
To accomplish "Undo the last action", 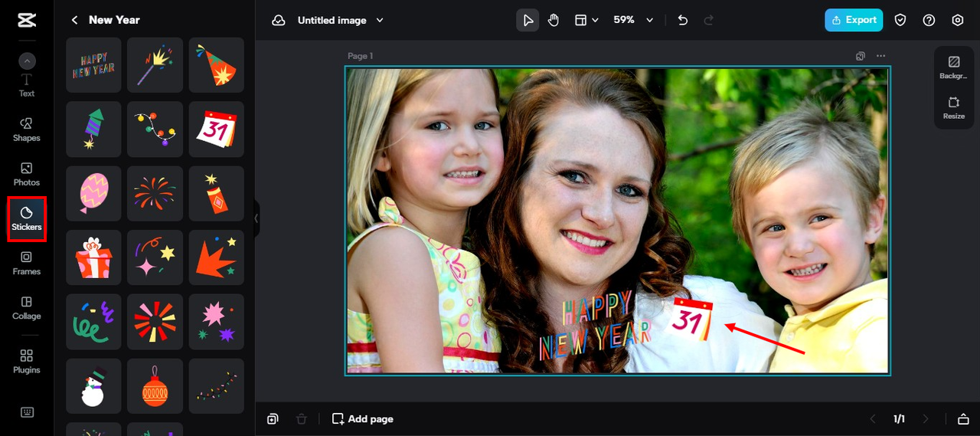I will 683,20.
